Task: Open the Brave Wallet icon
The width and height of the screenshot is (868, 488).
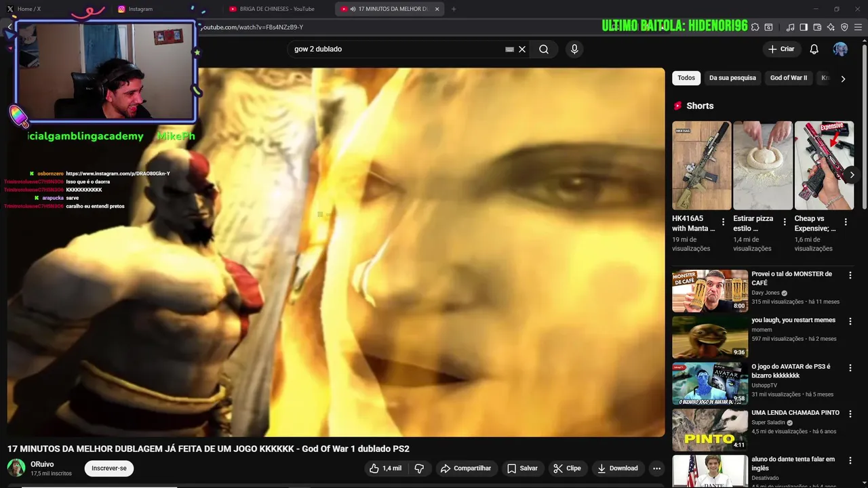Action: [x=817, y=27]
